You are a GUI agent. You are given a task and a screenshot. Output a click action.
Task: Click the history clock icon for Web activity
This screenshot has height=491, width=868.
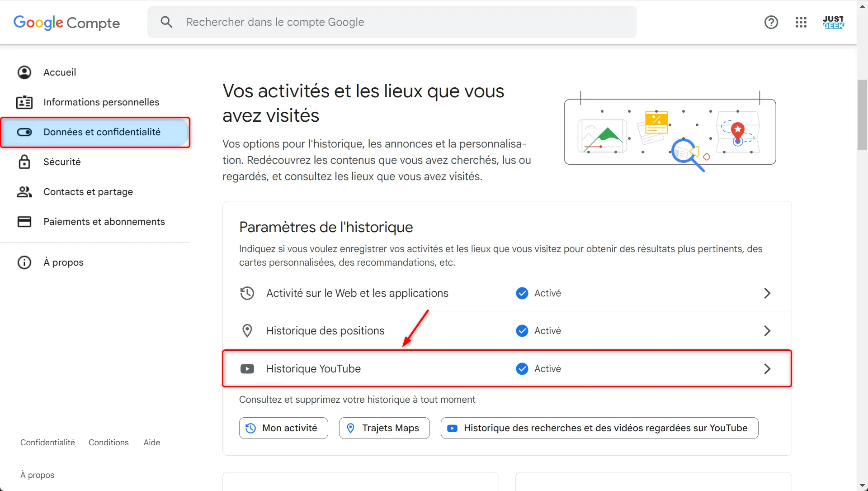[x=247, y=293]
